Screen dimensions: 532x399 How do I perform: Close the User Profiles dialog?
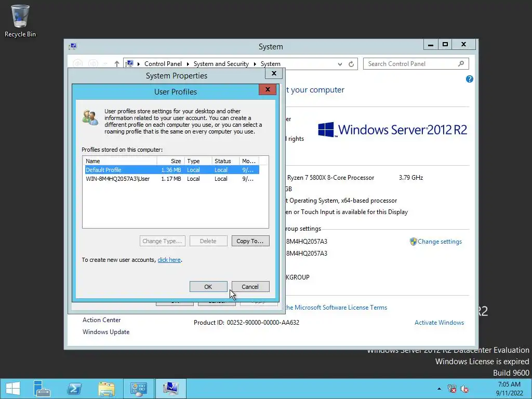[268, 89]
